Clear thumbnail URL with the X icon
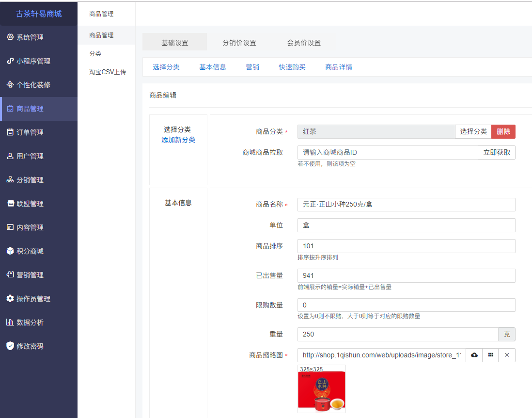The image size is (532, 418). click(507, 355)
